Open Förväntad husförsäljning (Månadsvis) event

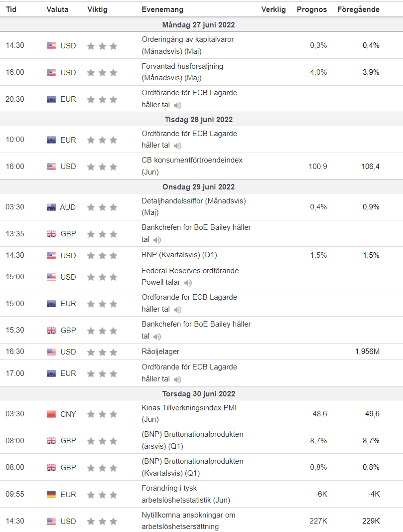click(x=182, y=72)
